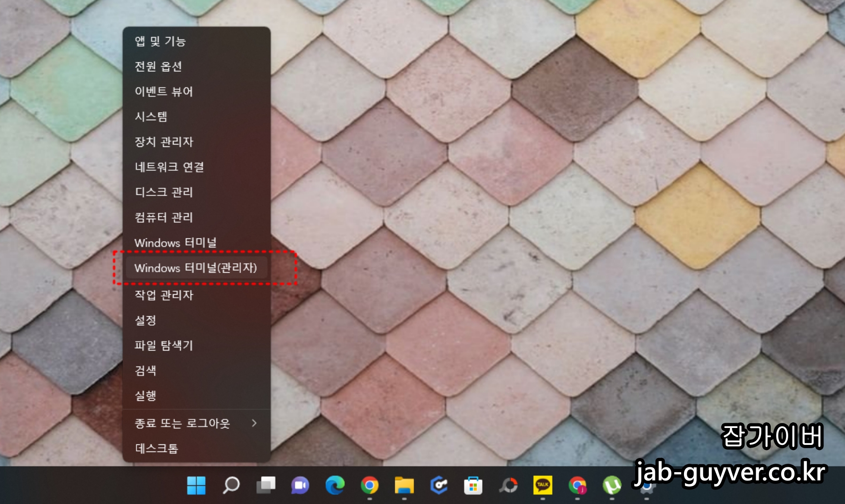Choose 컴퓨터 관리 menu entry

click(196, 217)
